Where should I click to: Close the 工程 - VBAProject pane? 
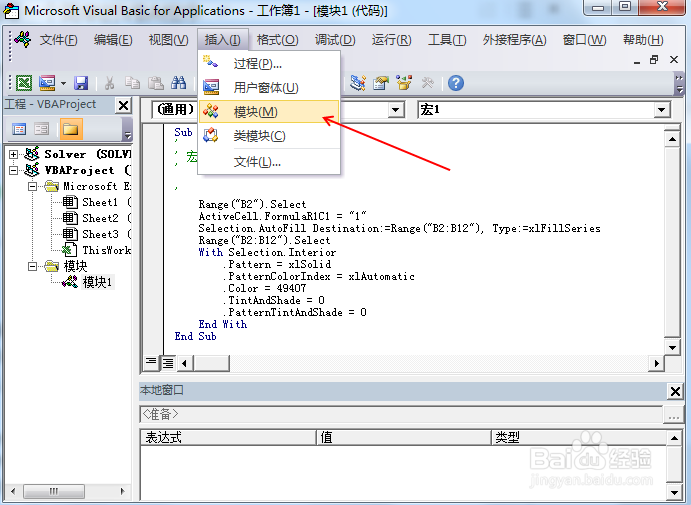(124, 105)
